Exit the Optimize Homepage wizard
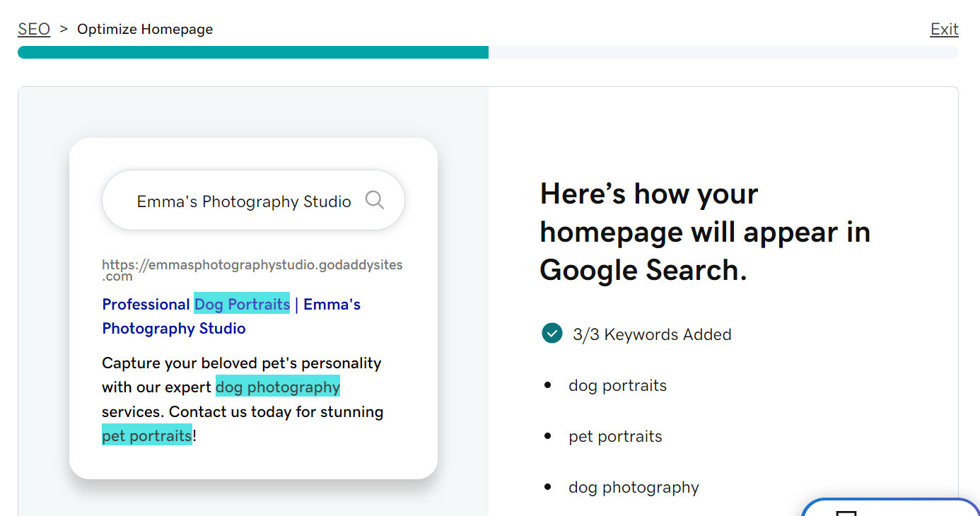The width and height of the screenshot is (980, 516). (944, 29)
